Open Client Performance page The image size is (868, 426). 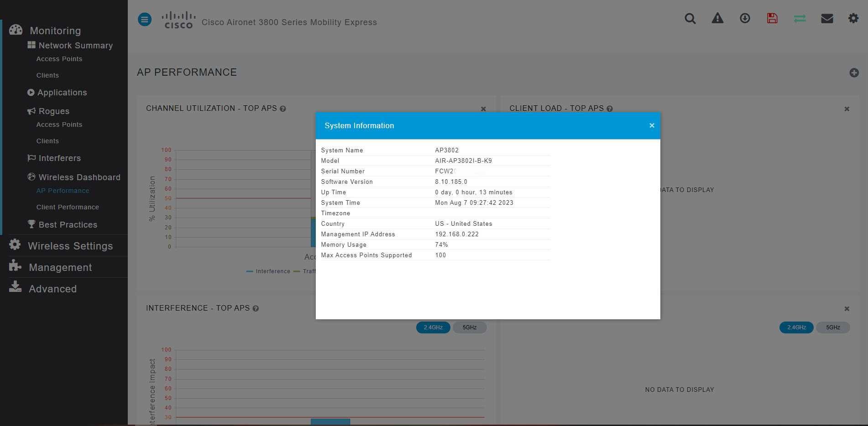(68, 207)
